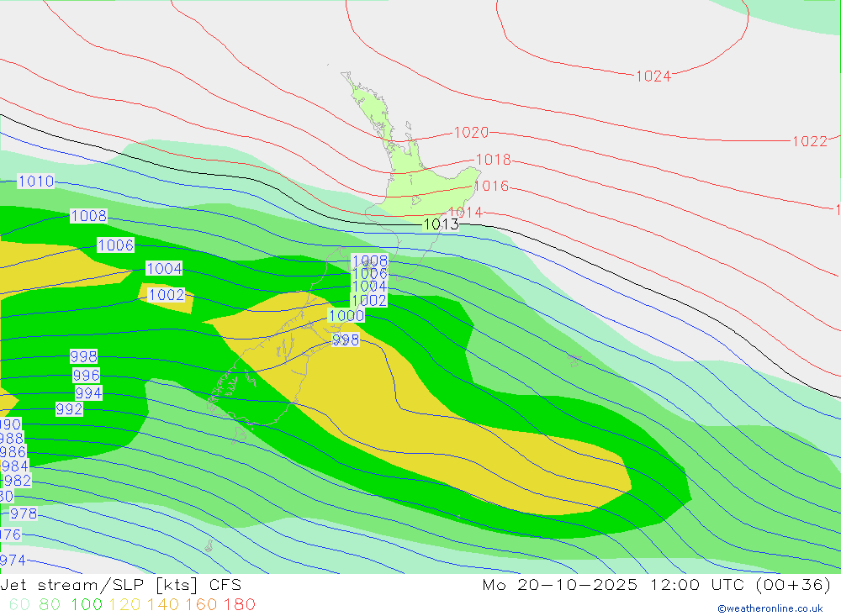Click the blue 988 isobar label
This screenshot has height=616, width=841.
point(11,439)
